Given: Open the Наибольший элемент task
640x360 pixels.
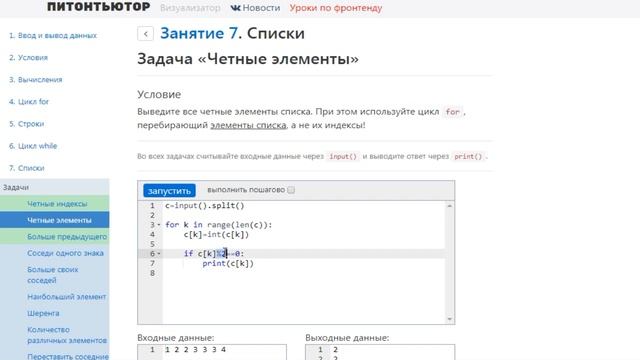Looking at the screenshot, I should (x=67, y=297).
